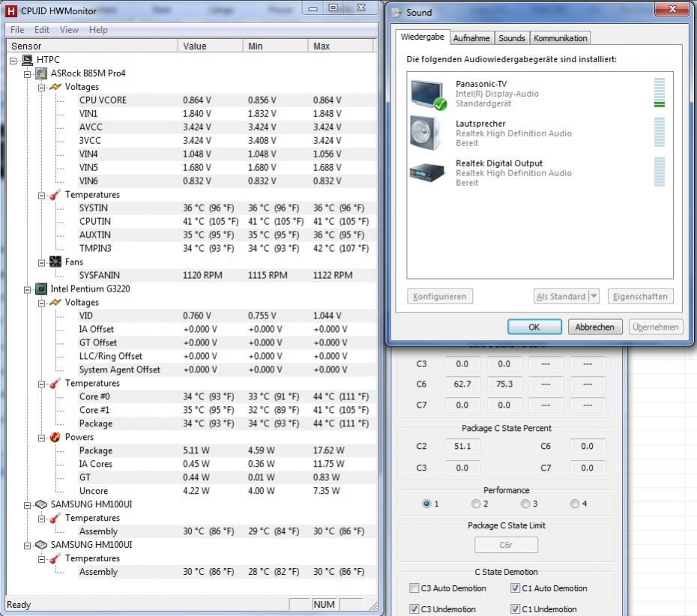Select the HTPC computer icon in the tree

click(x=28, y=59)
